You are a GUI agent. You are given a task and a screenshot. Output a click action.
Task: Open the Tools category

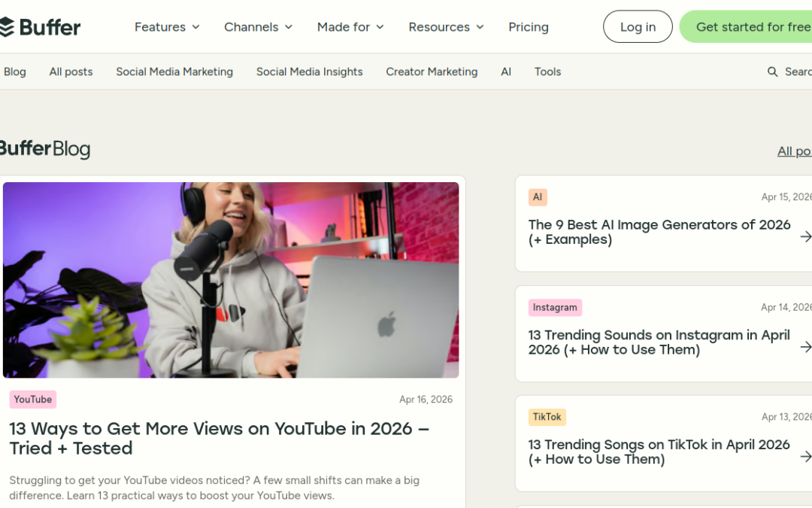547,71
